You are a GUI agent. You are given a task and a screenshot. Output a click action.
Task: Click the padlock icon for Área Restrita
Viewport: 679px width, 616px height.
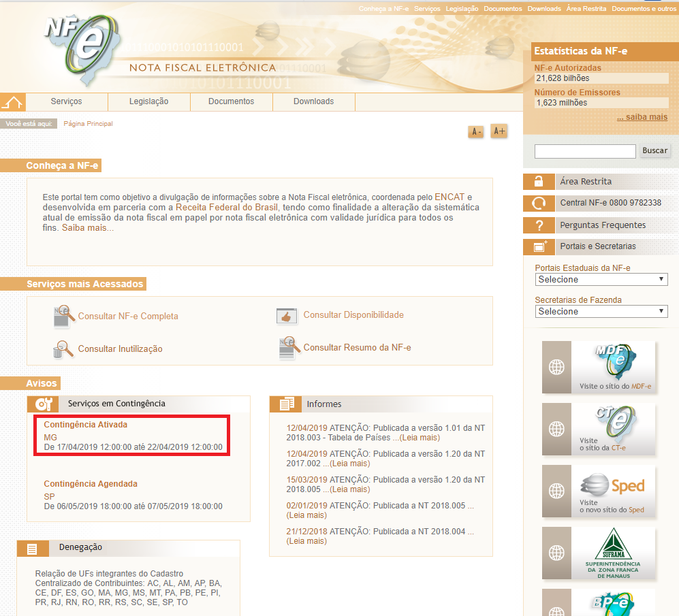pos(539,181)
